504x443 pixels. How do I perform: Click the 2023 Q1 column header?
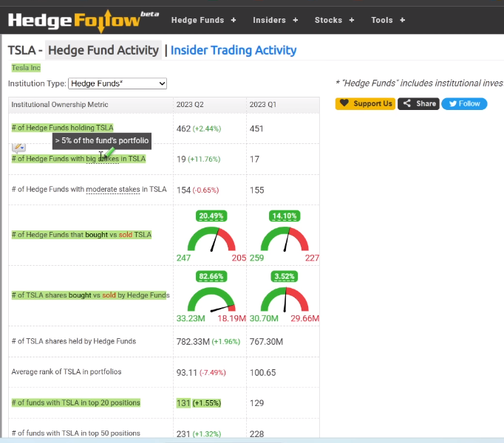[x=263, y=105]
